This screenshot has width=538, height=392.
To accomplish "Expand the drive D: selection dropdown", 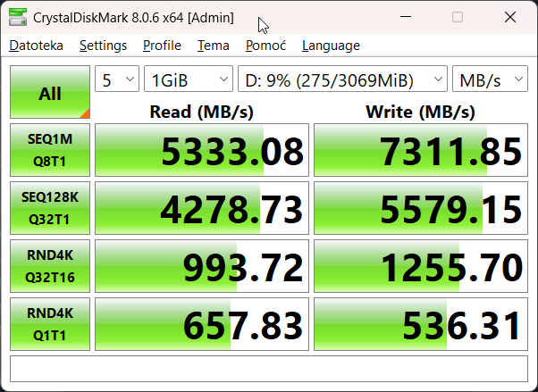I will click(x=342, y=79).
